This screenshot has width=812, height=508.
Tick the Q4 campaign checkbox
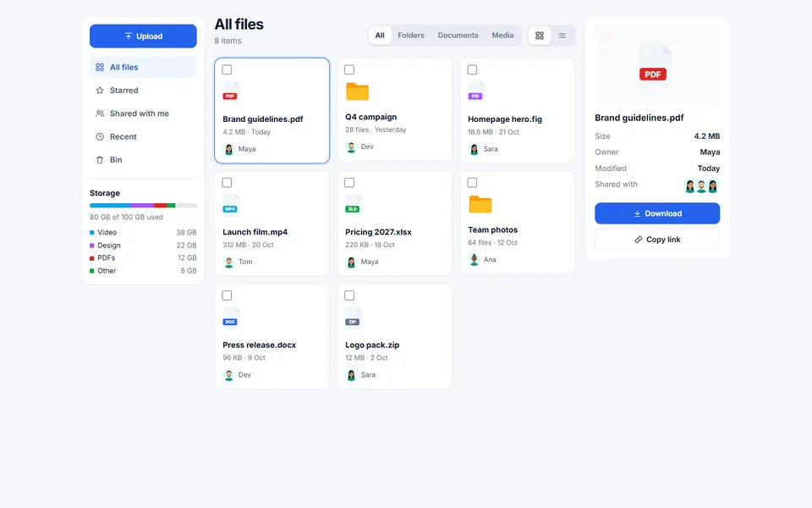point(349,69)
